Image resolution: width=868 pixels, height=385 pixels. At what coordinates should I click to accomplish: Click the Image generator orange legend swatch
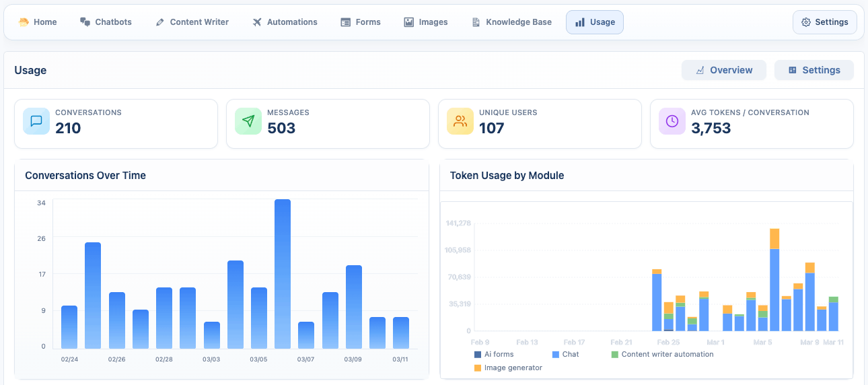point(478,368)
